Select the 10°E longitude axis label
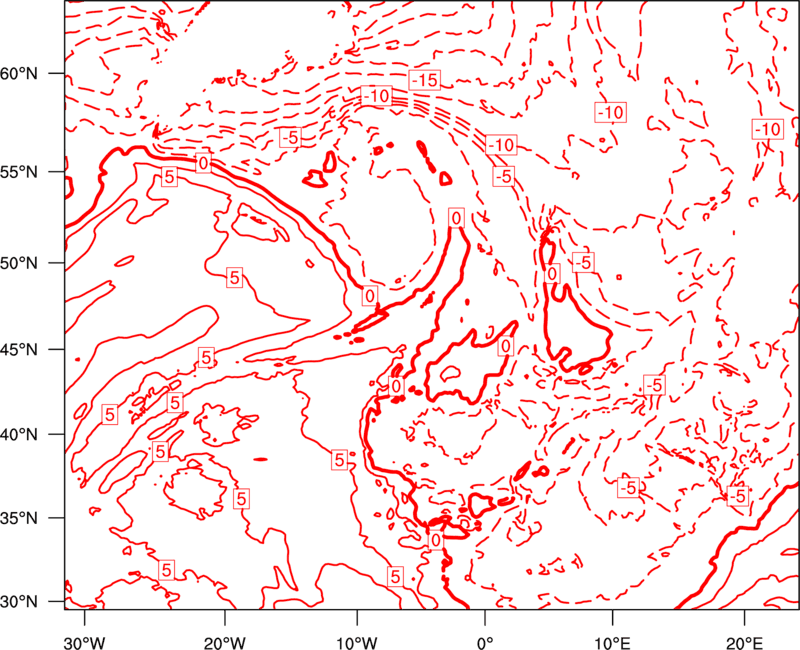This screenshot has height=650, width=800. point(612,642)
